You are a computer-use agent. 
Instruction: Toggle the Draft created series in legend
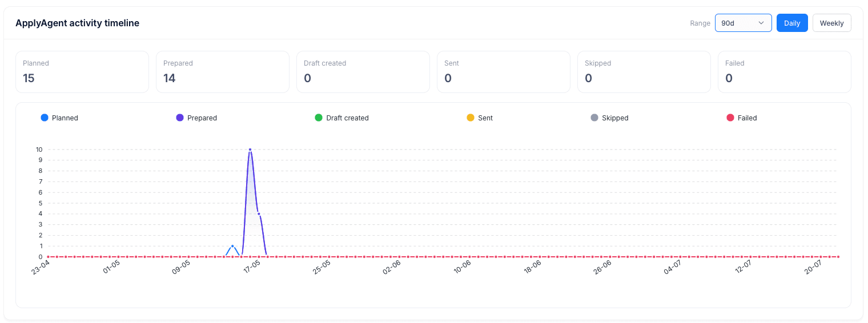point(341,118)
